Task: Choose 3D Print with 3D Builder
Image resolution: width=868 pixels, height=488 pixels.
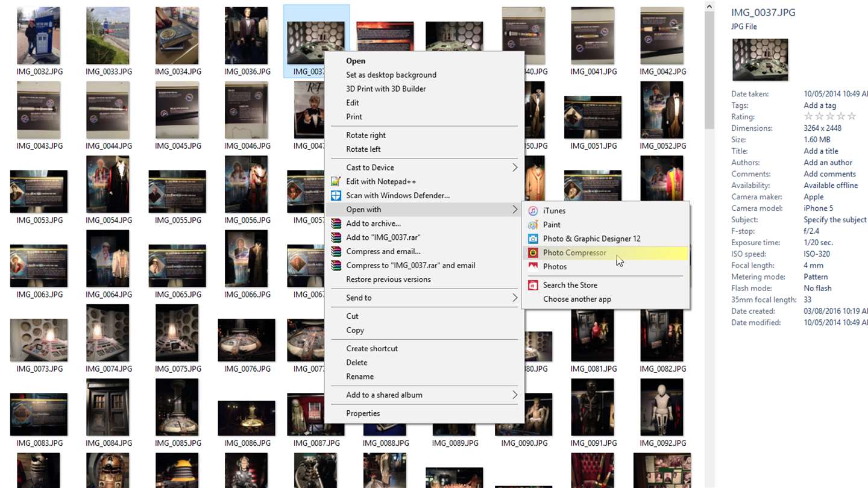Action: pyautogui.click(x=386, y=89)
